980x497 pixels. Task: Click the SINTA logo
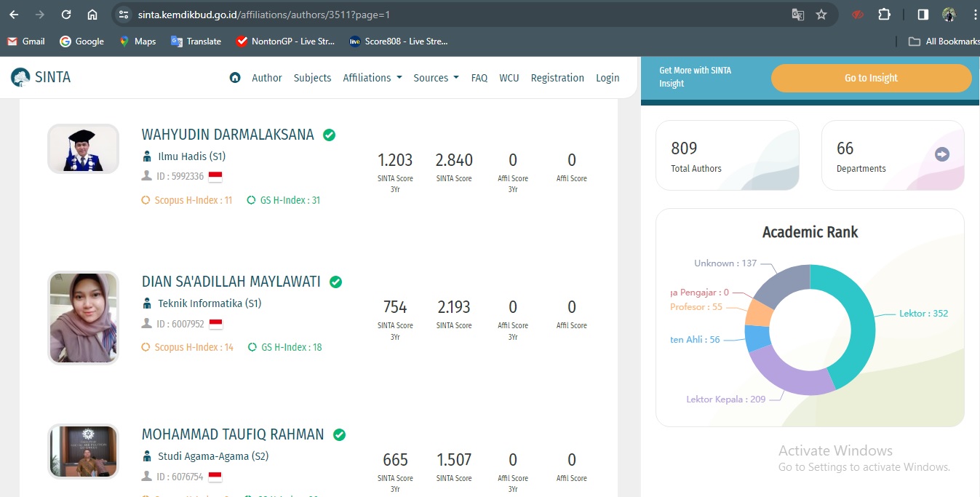click(41, 77)
